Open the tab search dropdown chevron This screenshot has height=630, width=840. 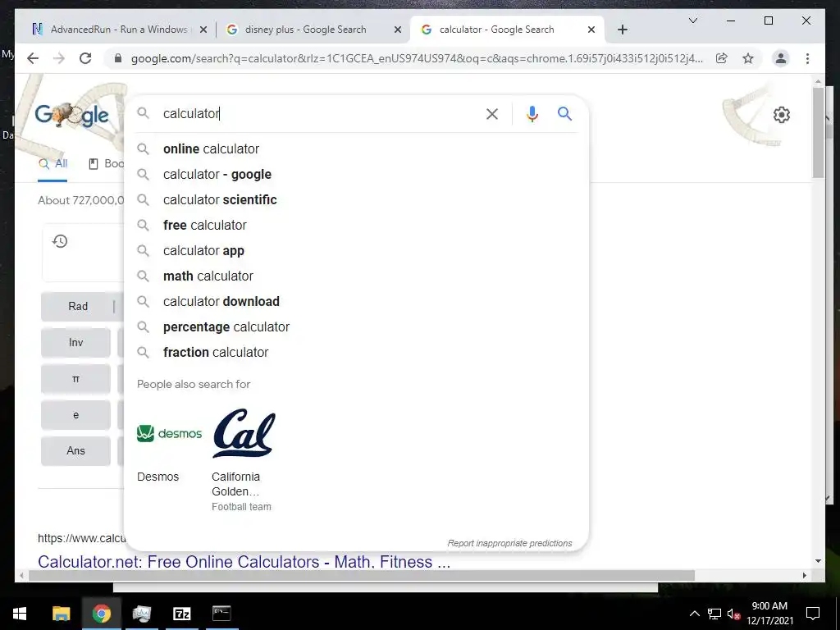692,21
